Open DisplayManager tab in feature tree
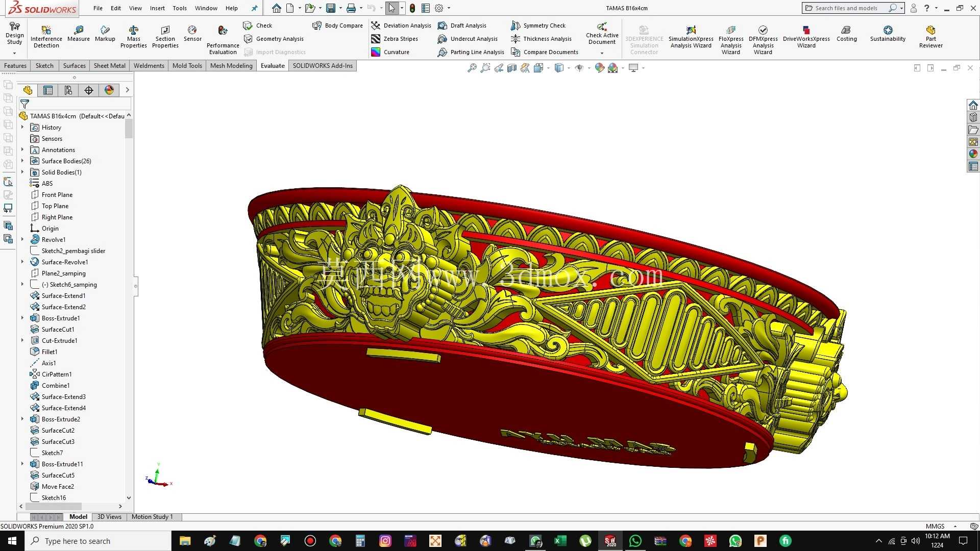980x551 pixels. pos(109,90)
